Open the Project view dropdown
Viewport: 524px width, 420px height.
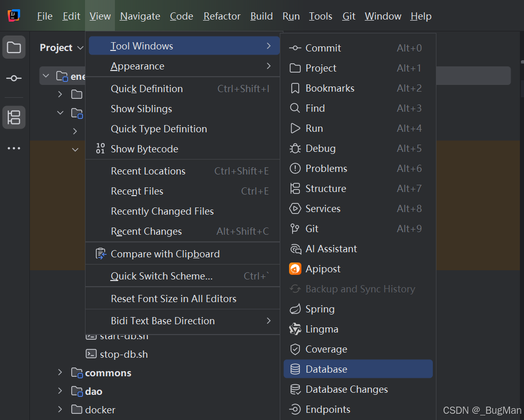pyautogui.click(x=80, y=48)
